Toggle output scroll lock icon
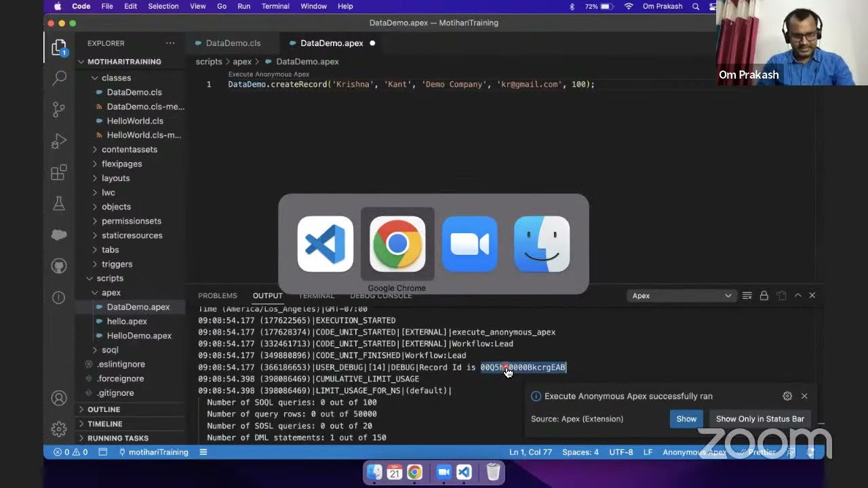The image size is (868, 488). pyautogui.click(x=764, y=296)
